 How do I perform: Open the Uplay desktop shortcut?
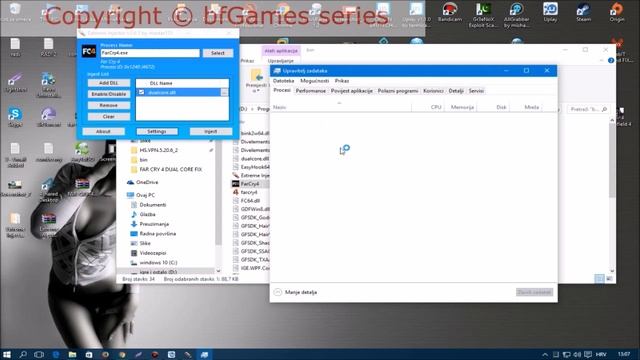tap(550, 12)
